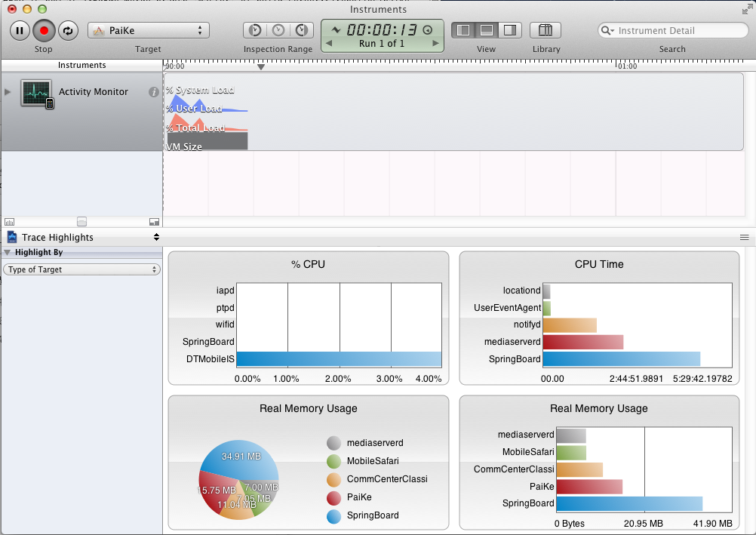Viewport: 756px width, 535px height.
Task: Expand the Activity Monitor disclosure triangle
Action: [8, 92]
